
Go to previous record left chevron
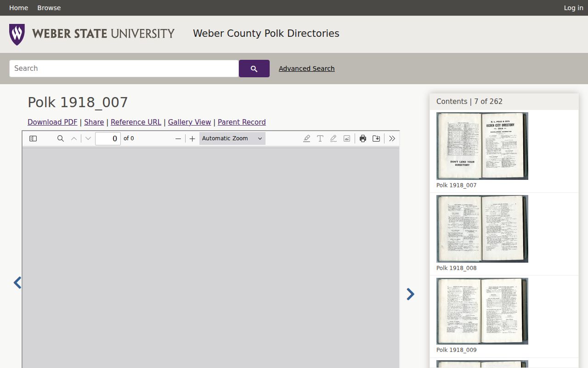[17, 282]
